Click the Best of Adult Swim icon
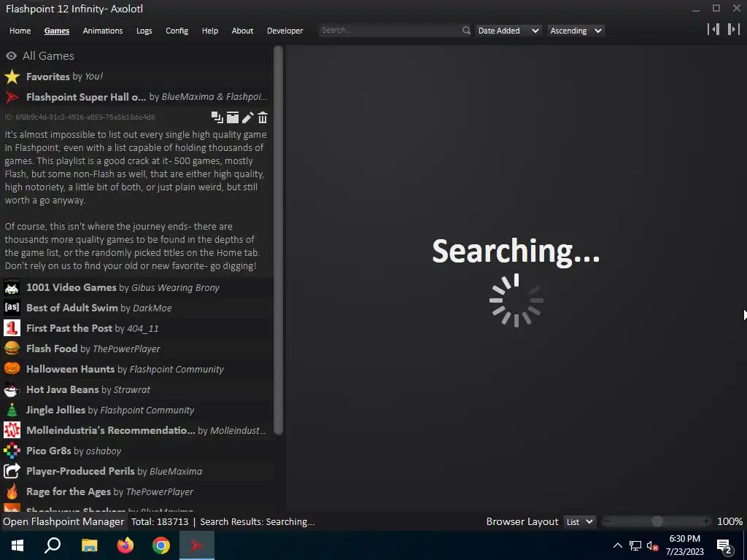The height and width of the screenshot is (560, 747). [x=12, y=308]
